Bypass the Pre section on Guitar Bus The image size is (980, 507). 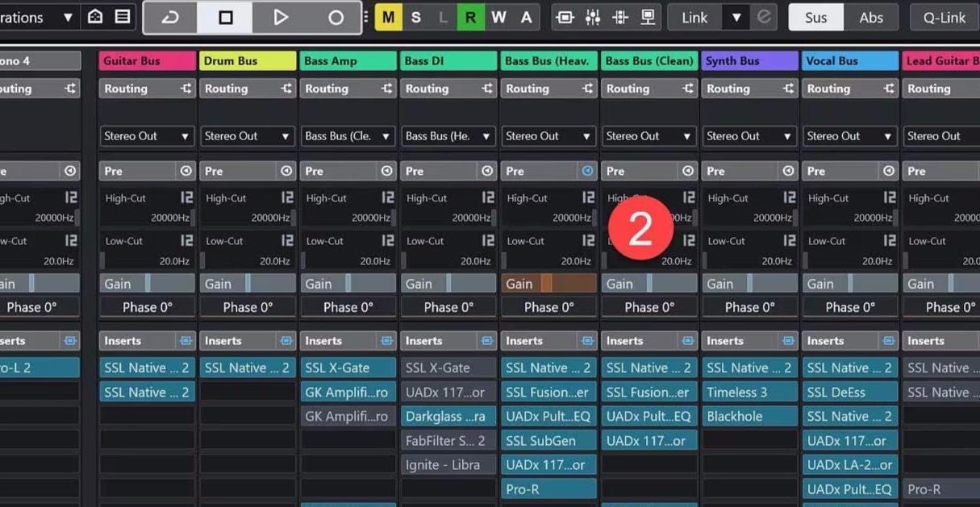coord(186,171)
